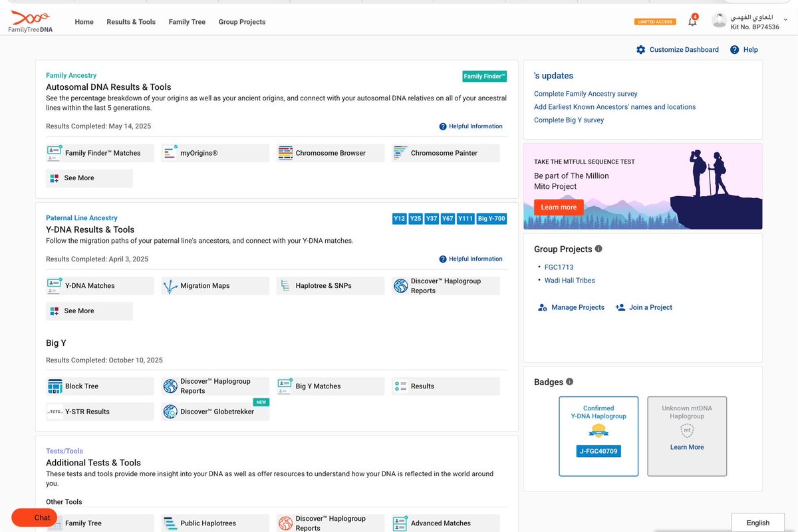Open Family Finder Matches tile
Image resolution: width=798 pixels, height=532 pixels.
pyautogui.click(x=100, y=153)
